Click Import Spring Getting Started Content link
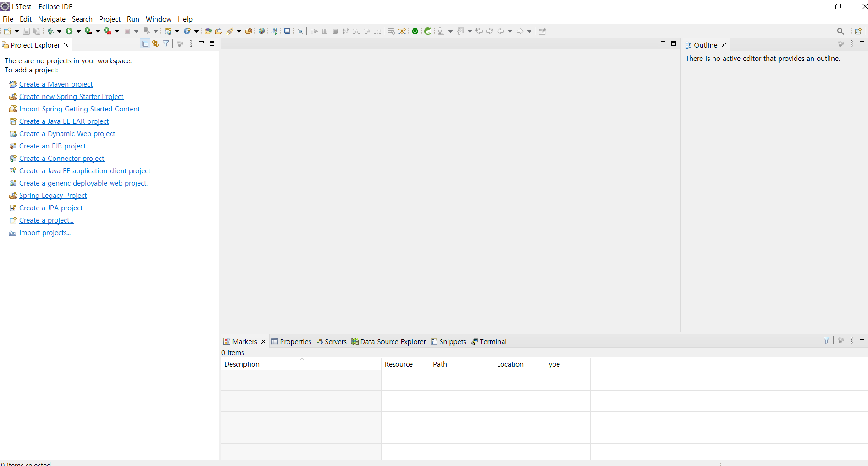The image size is (868, 466). click(x=80, y=109)
